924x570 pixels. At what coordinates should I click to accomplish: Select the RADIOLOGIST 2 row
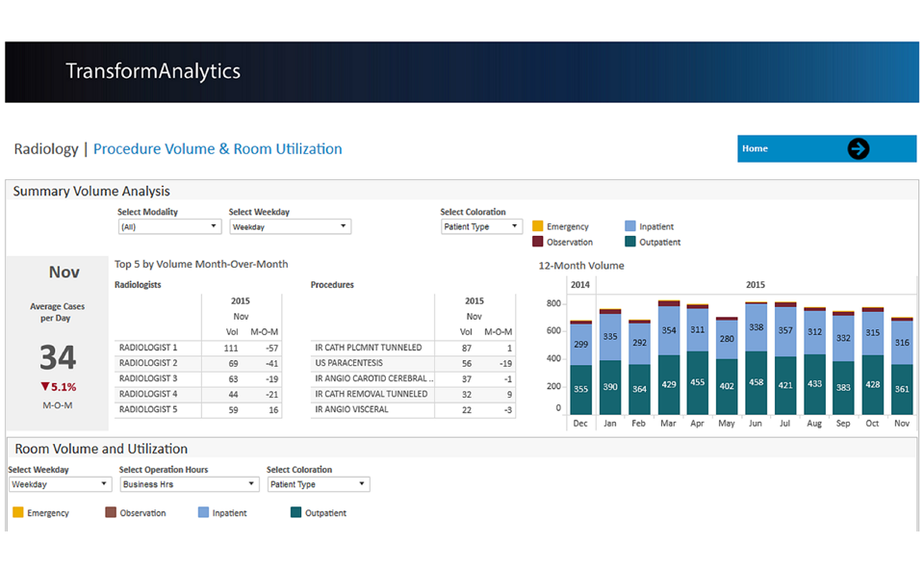[x=198, y=363]
